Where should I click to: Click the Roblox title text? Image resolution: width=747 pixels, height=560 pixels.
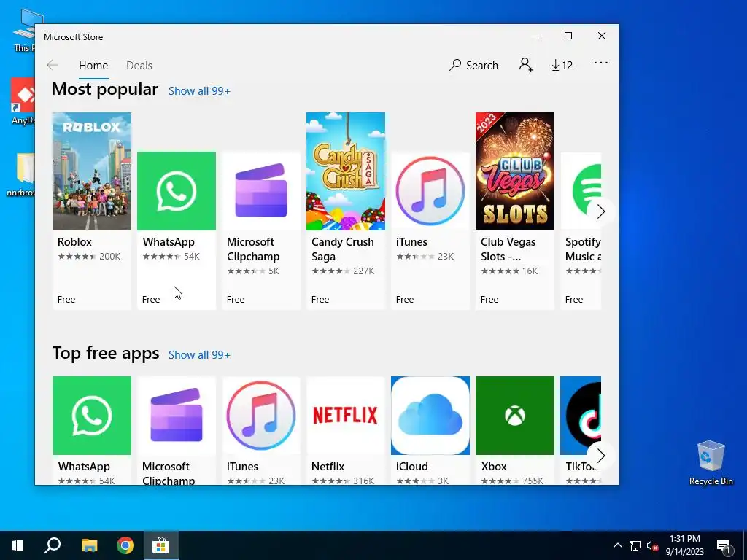click(75, 242)
